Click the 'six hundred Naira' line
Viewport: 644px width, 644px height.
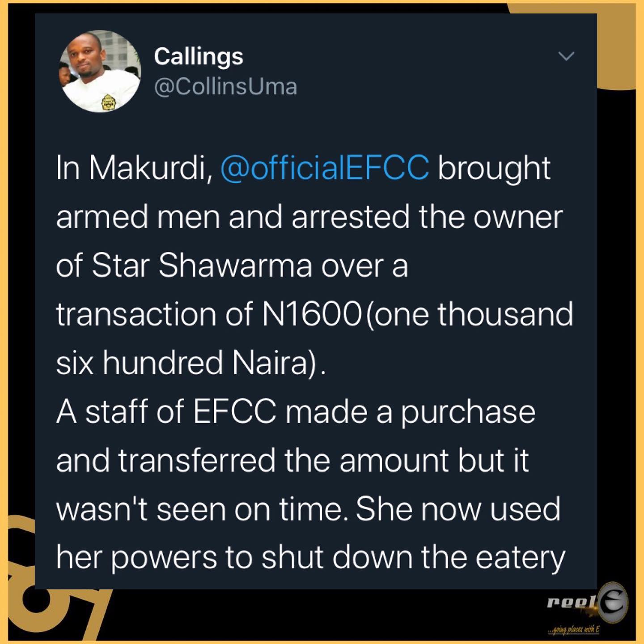click(x=191, y=363)
